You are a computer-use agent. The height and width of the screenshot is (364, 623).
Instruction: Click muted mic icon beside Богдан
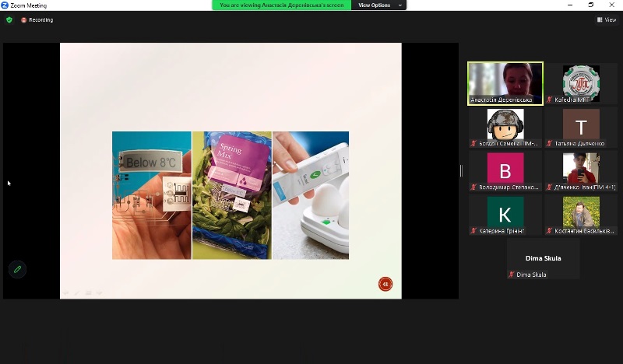point(473,144)
